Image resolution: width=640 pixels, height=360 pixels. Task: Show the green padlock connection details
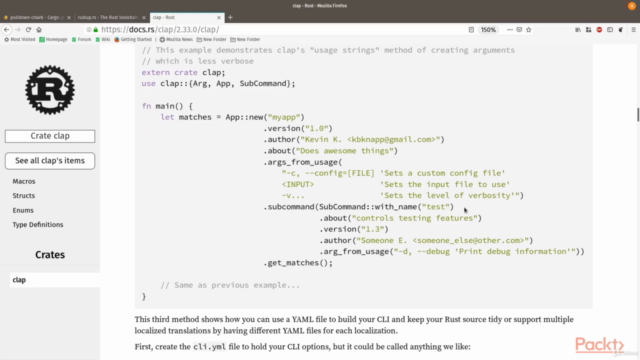click(96, 30)
